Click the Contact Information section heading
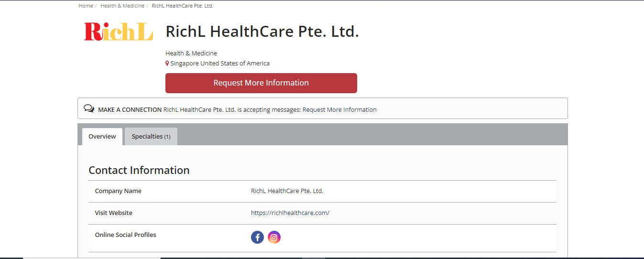Screen dimensions: 644x259 click(x=139, y=170)
